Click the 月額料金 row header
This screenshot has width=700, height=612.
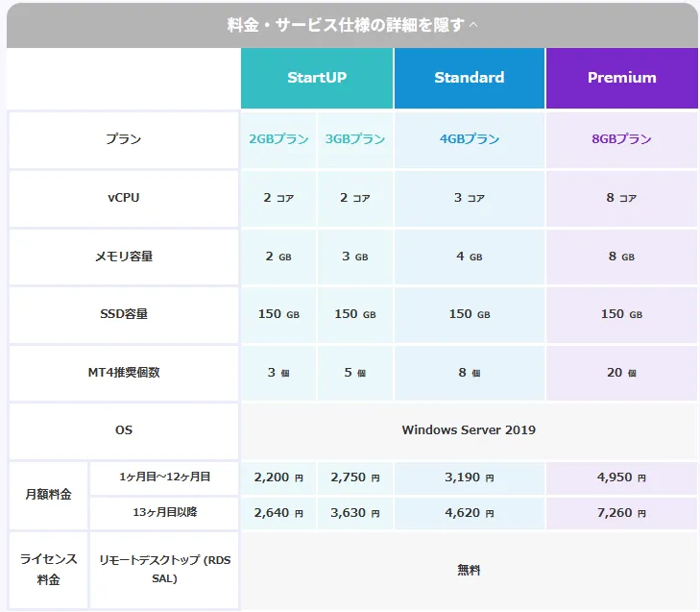coord(47,495)
